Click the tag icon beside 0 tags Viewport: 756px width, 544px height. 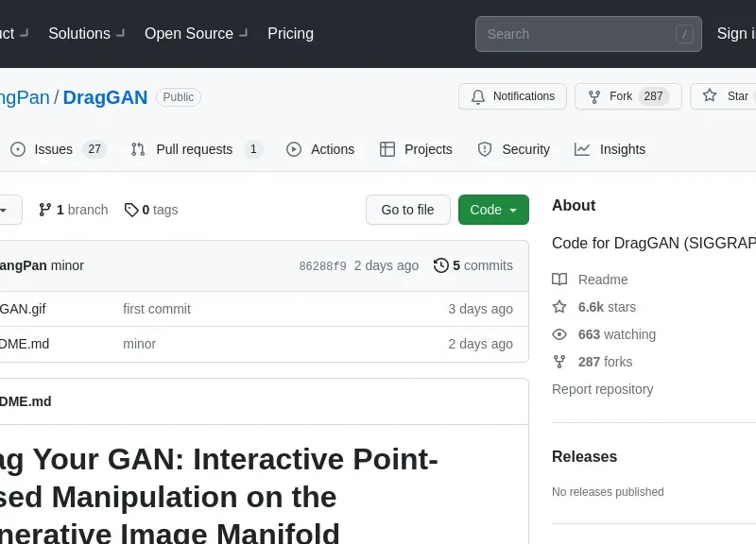pos(131,210)
